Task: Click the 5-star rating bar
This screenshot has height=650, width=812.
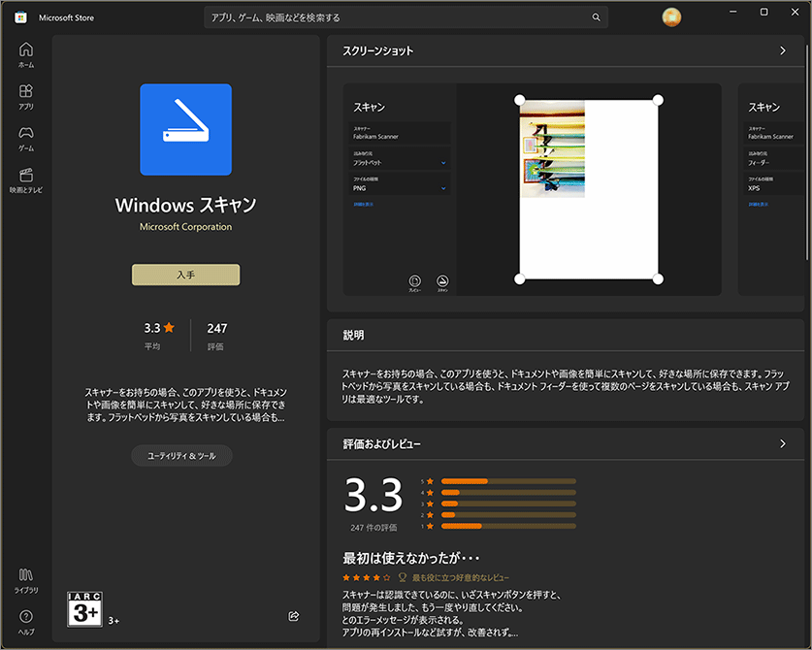Action: (508, 481)
